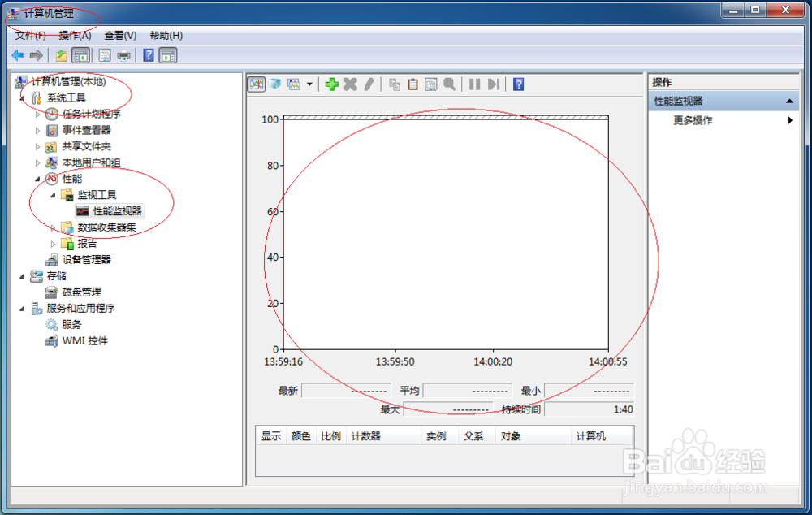Collapse the 监视工具 node arrow
The width and height of the screenshot is (812, 515).
[x=53, y=195]
